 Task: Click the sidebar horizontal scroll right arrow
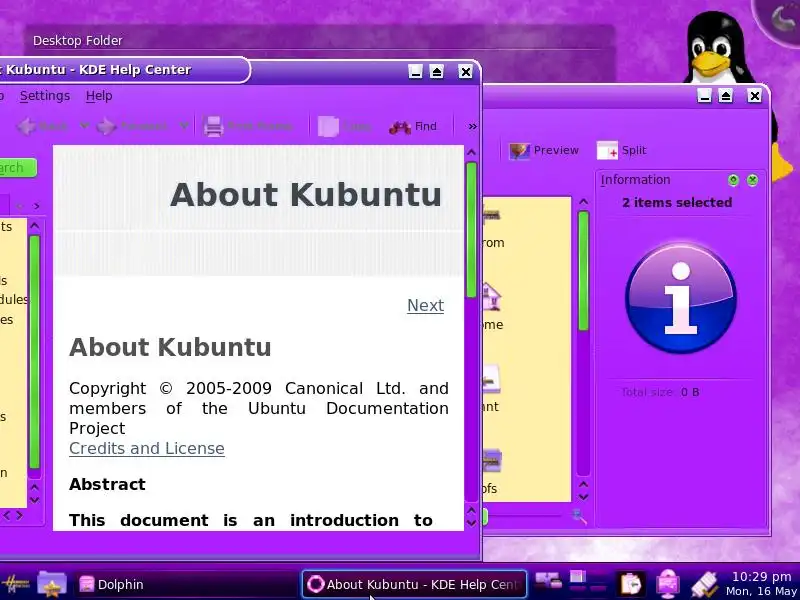19,515
